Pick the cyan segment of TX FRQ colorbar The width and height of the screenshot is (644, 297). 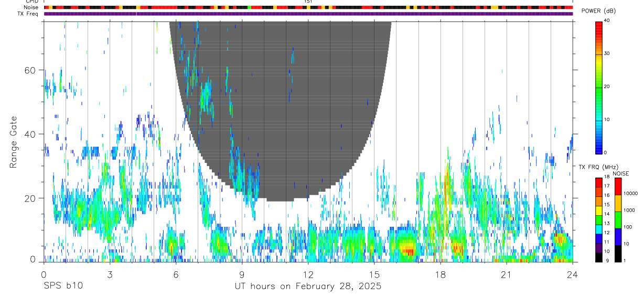pyautogui.click(x=599, y=229)
